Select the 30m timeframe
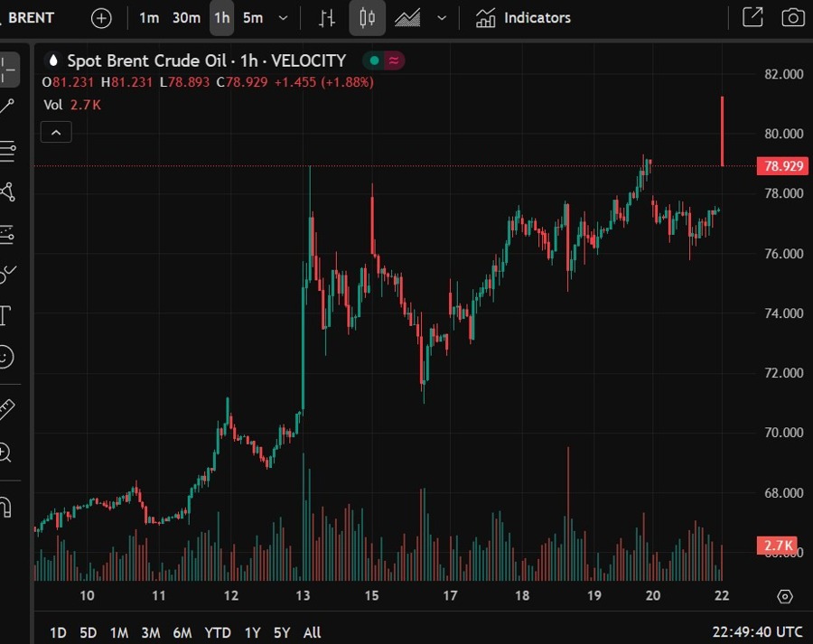Viewport: 813px width, 644px height. tap(186, 18)
